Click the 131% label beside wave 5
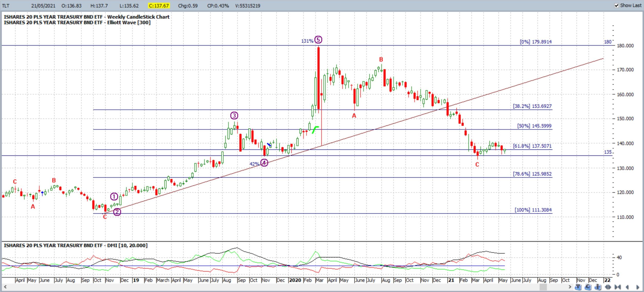Screen dimensions: 644x292 pyautogui.click(x=307, y=41)
